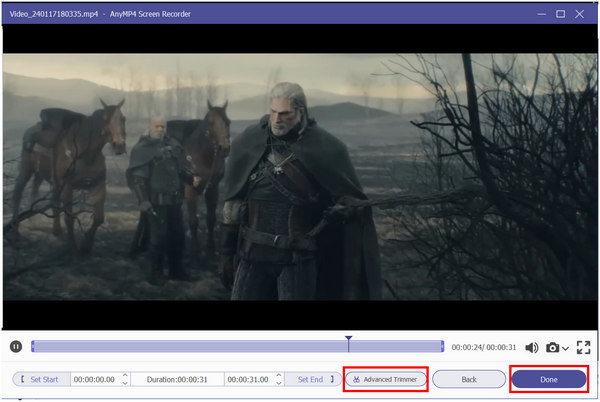Increase the start time with up arrow
Image resolution: width=600 pixels, height=402 pixels.
point(124,376)
